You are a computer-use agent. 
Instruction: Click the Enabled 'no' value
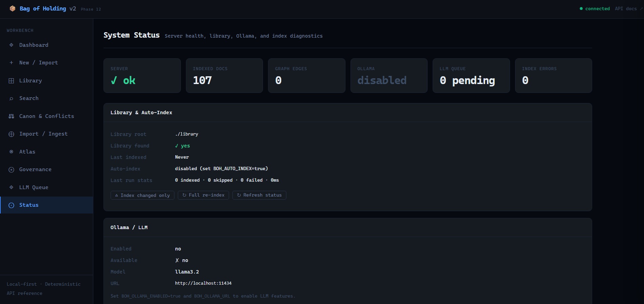coord(178,249)
